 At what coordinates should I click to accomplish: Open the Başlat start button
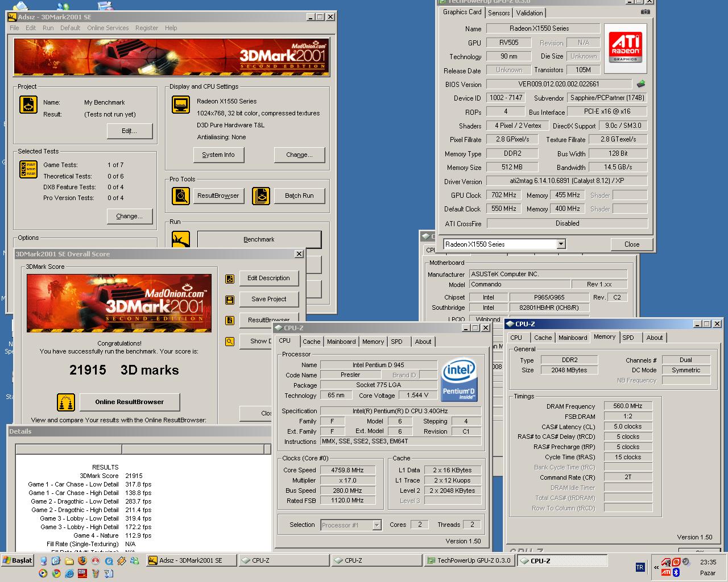[x=18, y=560]
